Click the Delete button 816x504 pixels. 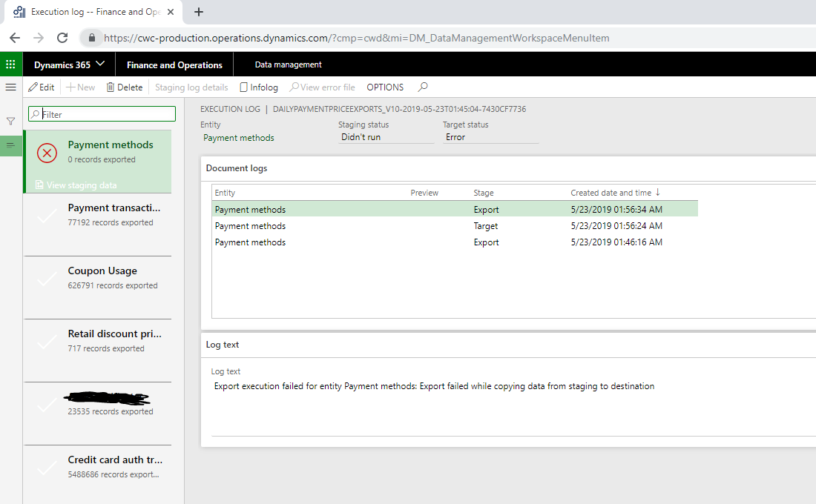click(x=125, y=87)
